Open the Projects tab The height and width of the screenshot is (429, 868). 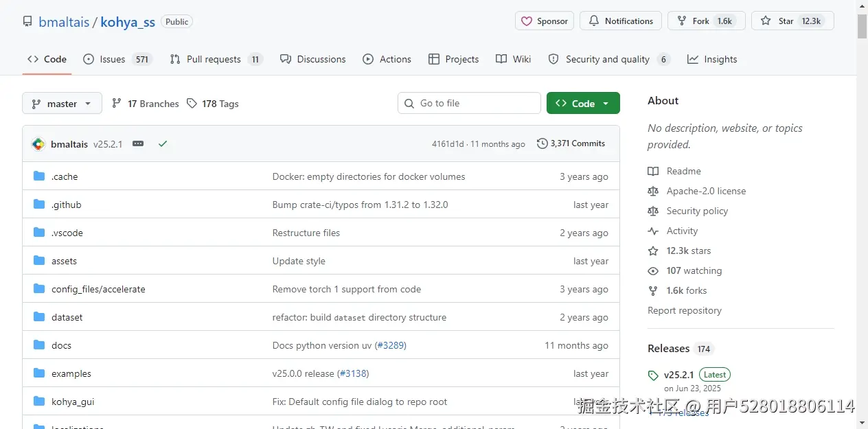453,59
